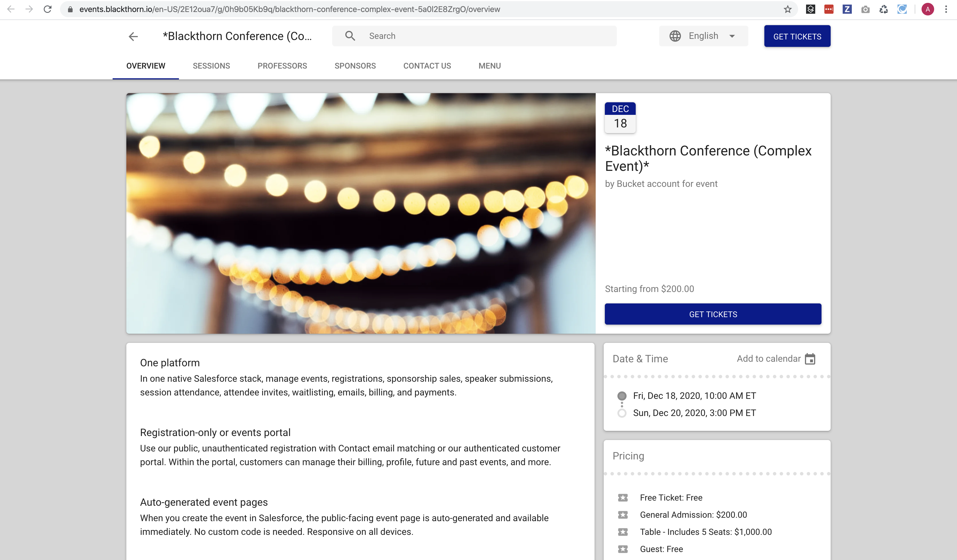This screenshot has width=957, height=560.
Task: Open the red dots browser extension
Action: tap(829, 9)
